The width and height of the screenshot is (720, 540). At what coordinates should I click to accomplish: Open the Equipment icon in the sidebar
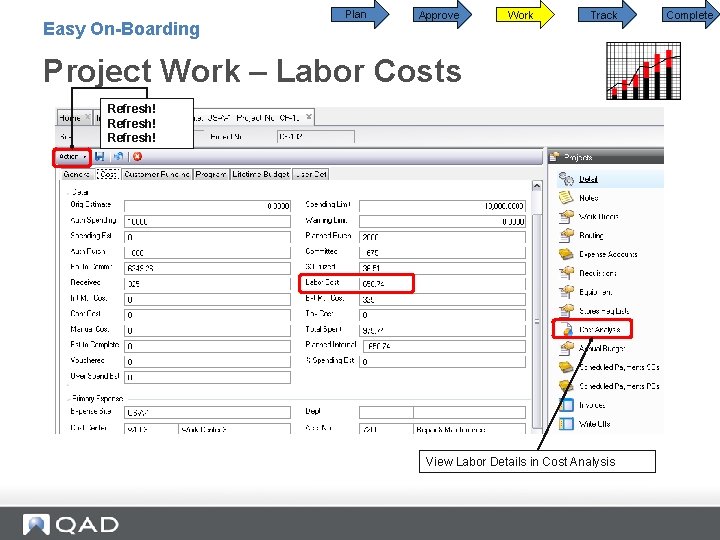coord(566,292)
